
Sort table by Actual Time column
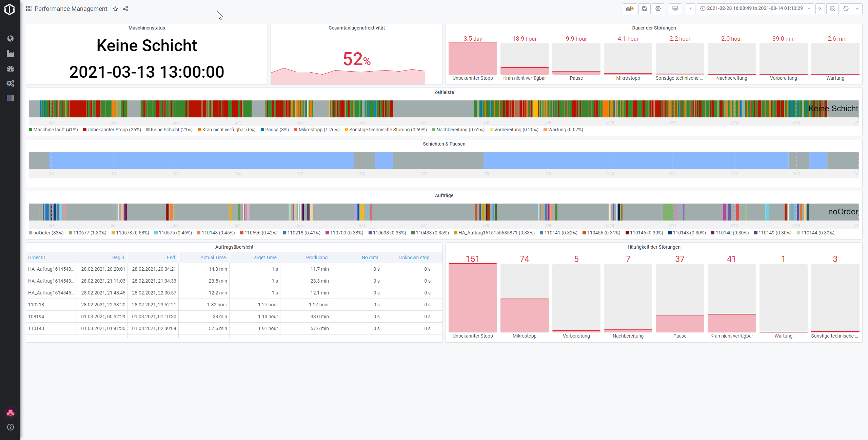point(213,257)
